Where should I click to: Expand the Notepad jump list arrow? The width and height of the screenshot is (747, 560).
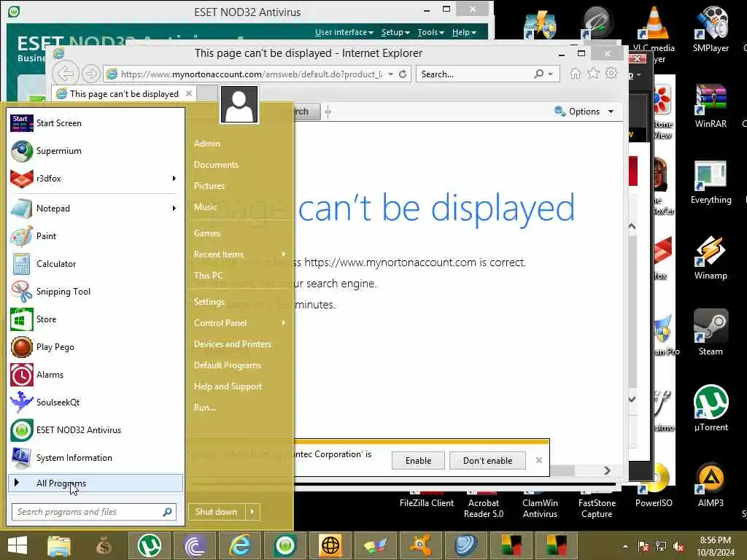point(174,208)
